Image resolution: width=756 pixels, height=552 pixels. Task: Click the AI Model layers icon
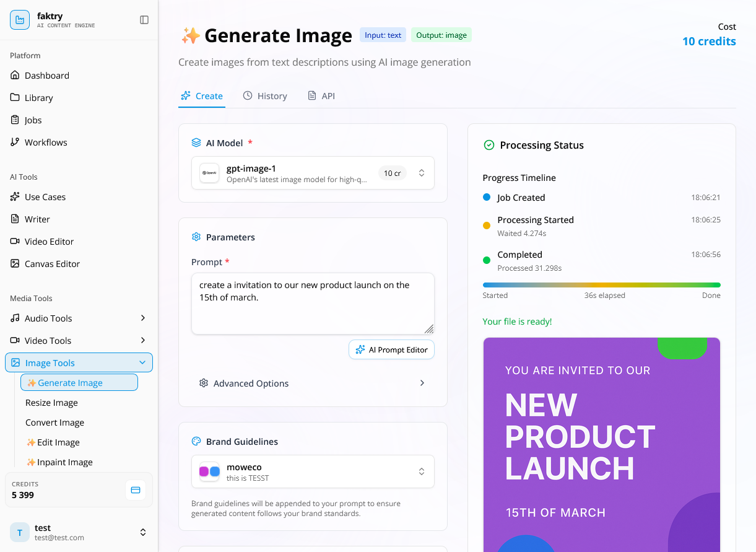pos(196,142)
